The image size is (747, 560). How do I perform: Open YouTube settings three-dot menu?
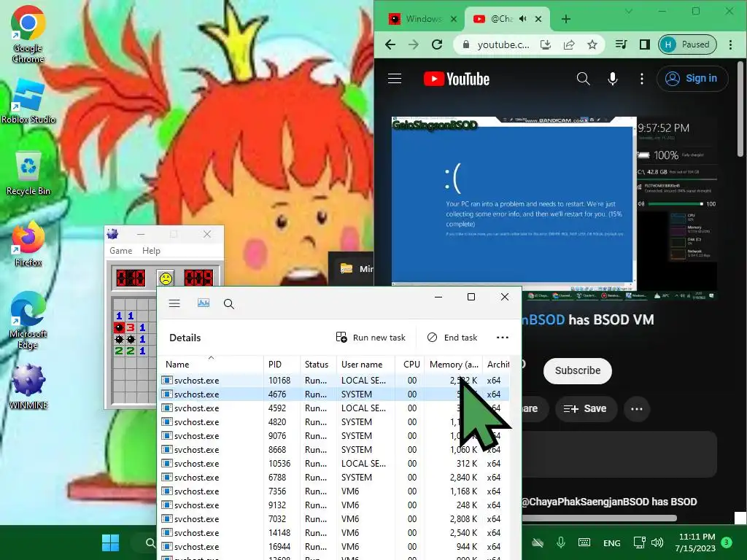pyautogui.click(x=642, y=79)
